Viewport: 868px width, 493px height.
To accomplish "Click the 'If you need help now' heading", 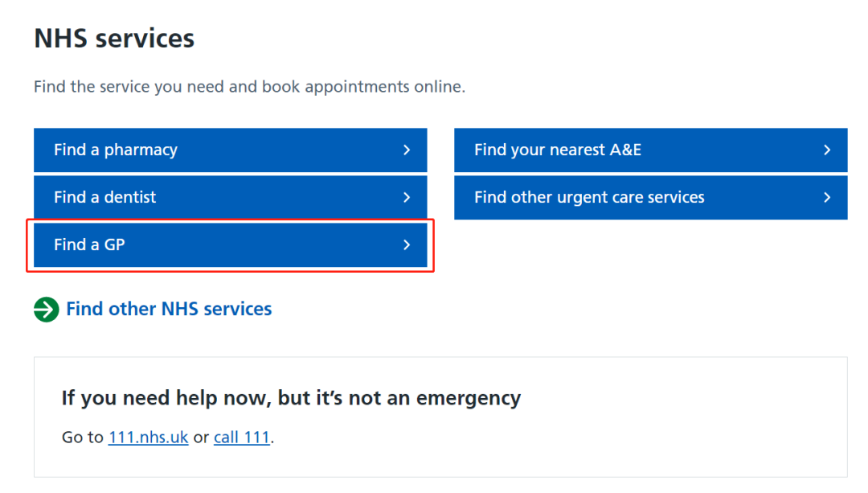I will pyautogui.click(x=291, y=398).
